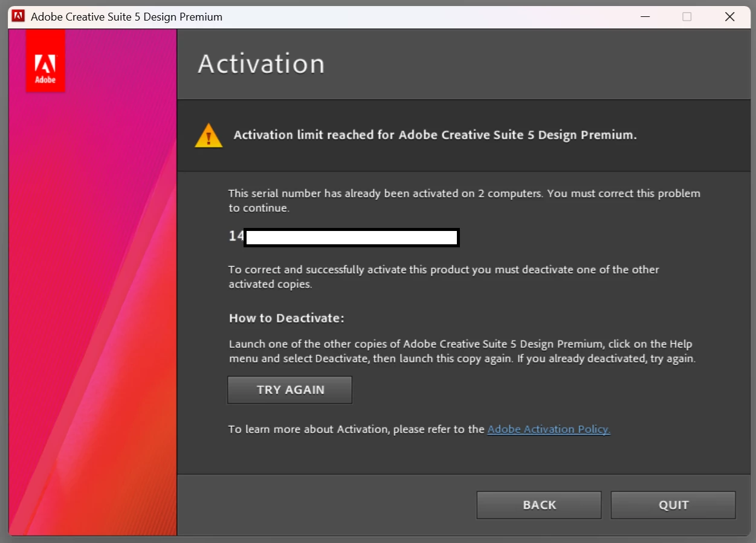The width and height of the screenshot is (756, 543).
Task: Click the Activation heading
Action: 261,64
